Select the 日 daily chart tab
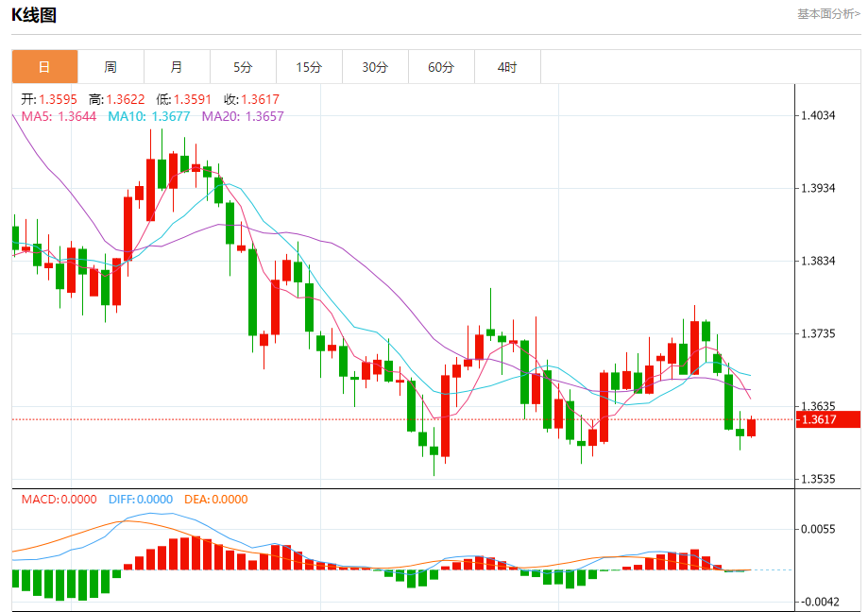This screenshot has width=868, height=612. pos(44,67)
